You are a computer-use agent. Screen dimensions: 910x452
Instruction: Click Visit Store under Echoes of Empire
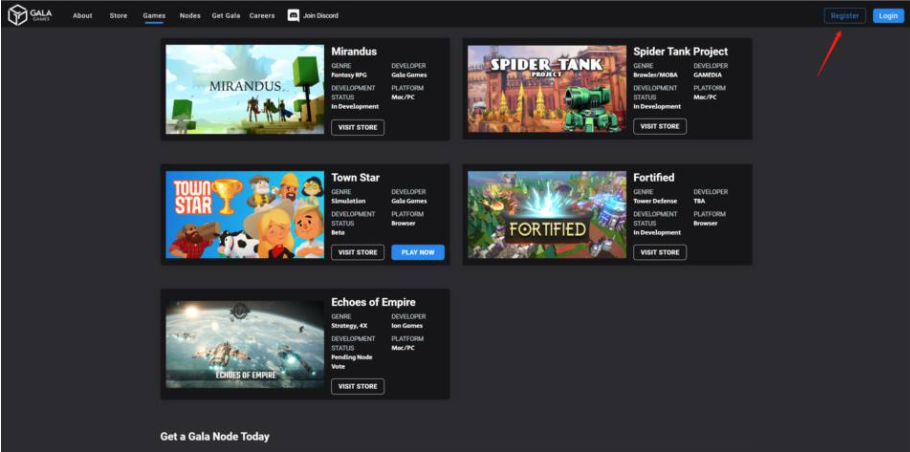pyautogui.click(x=358, y=386)
